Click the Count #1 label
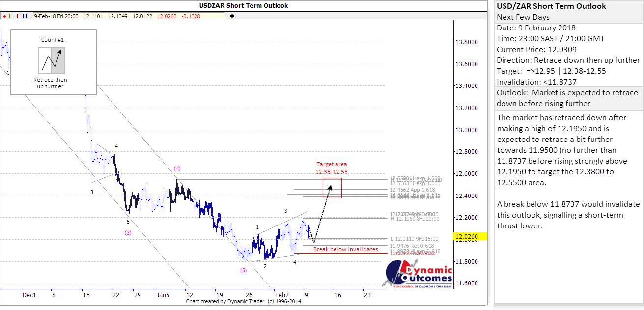The width and height of the screenshot is (644, 310). 54,39
